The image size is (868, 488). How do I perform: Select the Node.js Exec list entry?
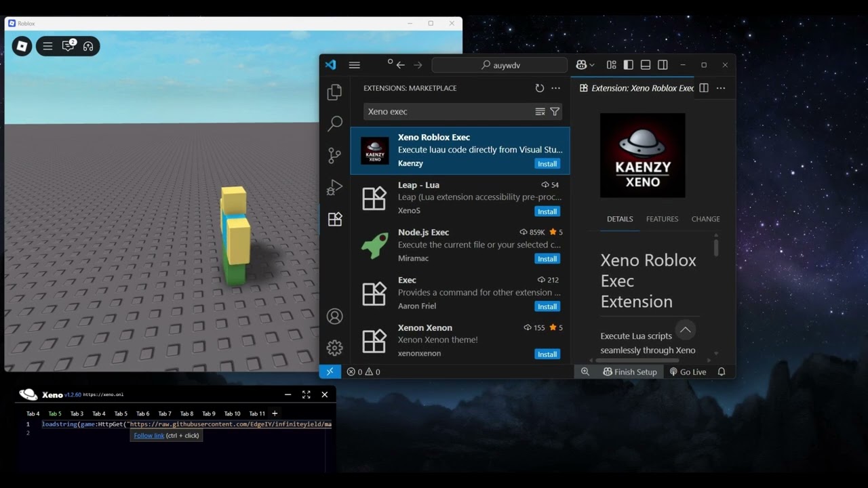460,245
